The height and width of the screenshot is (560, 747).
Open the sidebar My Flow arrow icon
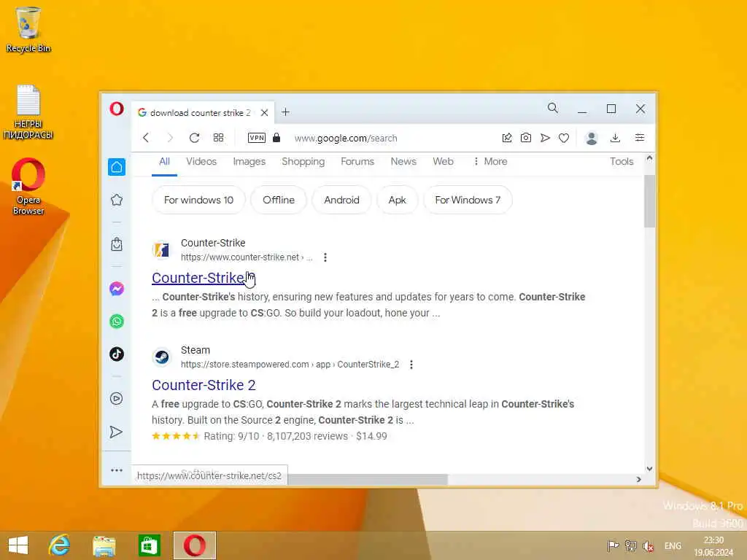116,432
